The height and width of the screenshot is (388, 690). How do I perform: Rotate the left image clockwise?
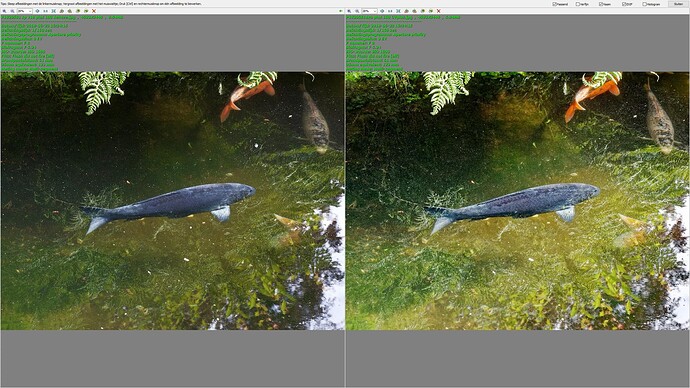(x=70, y=11)
